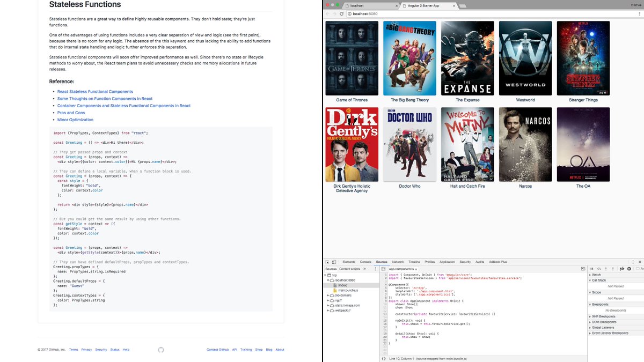Screen dimensions: 644x362
Task: Step out of current function icon
Action: pos(613,269)
